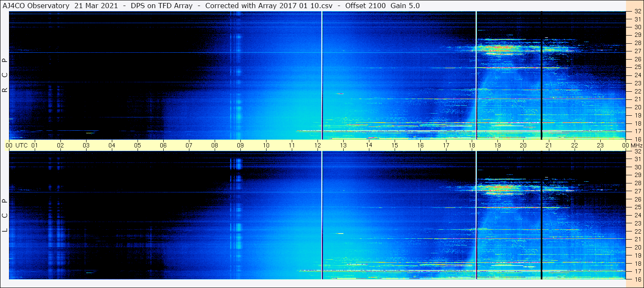This screenshot has width=644, height=288.
Task: Click the 27 MHz label of LCP panel
Action: (x=637, y=191)
